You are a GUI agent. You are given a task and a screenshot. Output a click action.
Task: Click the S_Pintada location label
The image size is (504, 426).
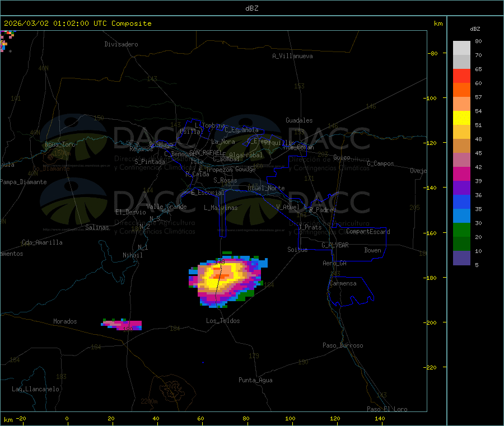pos(150,162)
